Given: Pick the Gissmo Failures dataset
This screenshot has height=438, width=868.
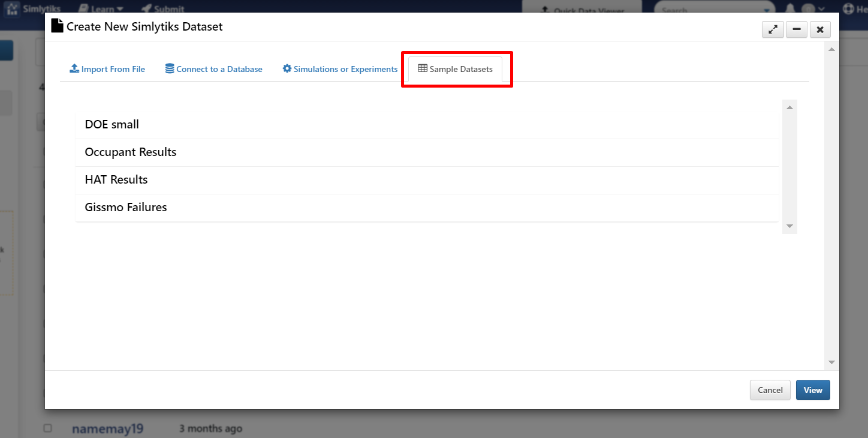Looking at the screenshot, I should [427, 208].
